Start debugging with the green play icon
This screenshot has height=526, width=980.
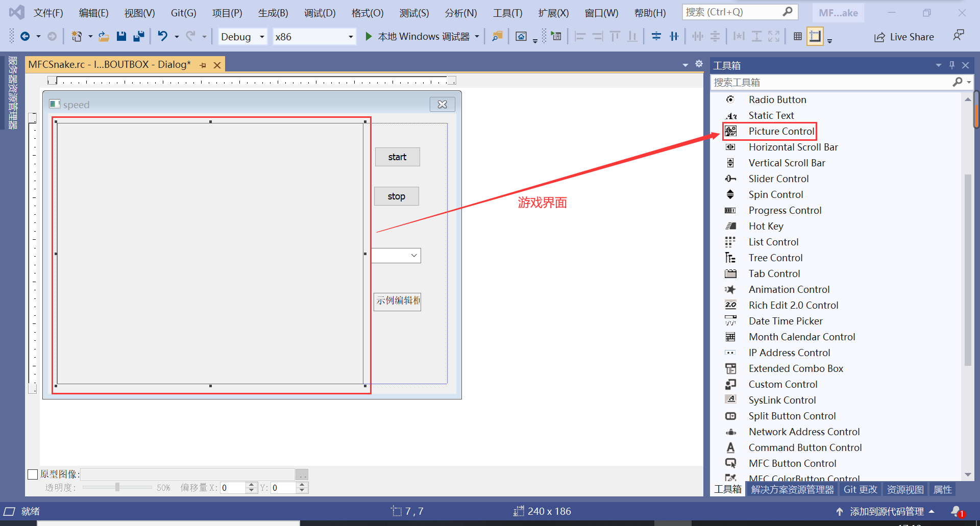(369, 36)
